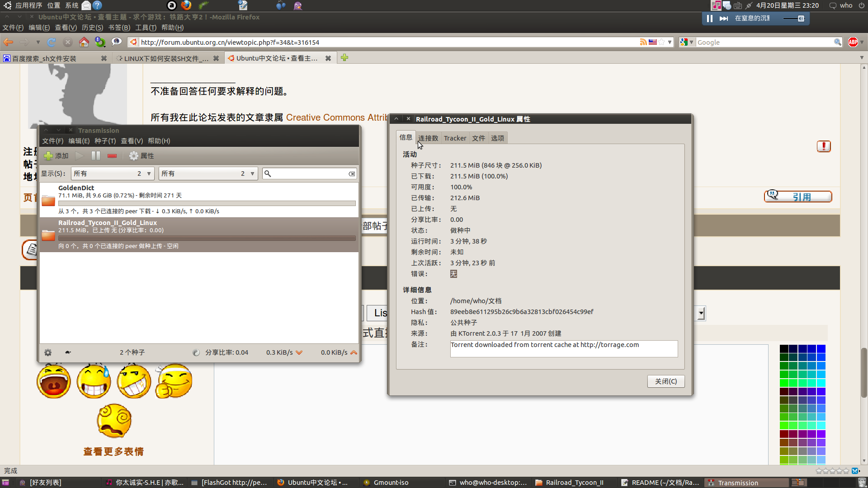The width and height of the screenshot is (868, 488).
Task: Open torrent properties via the gear icon
Action: 134,156
